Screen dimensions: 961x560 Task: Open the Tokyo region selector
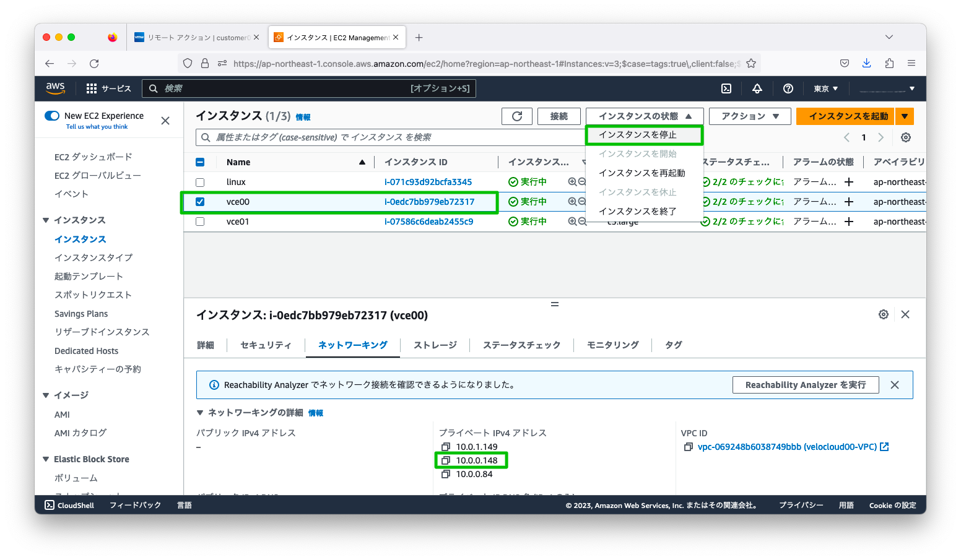(826, 88)
